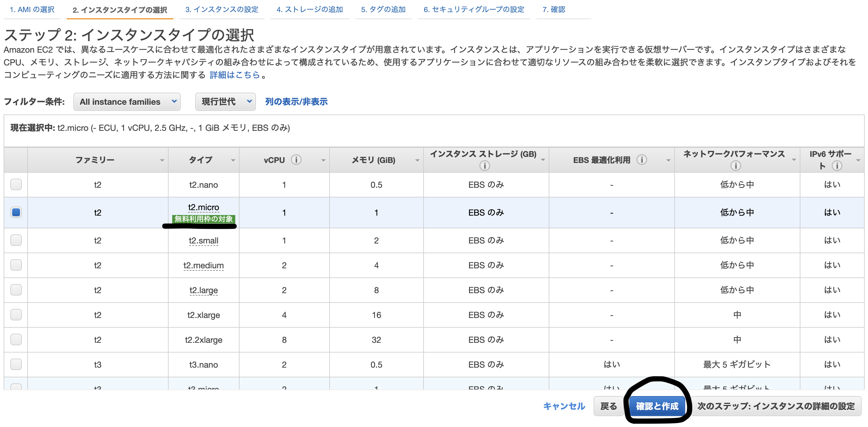The height and width of the screenshot is (427, 868).
Task: Open ファミリー column sort arrow
Action: click(162, 161)
